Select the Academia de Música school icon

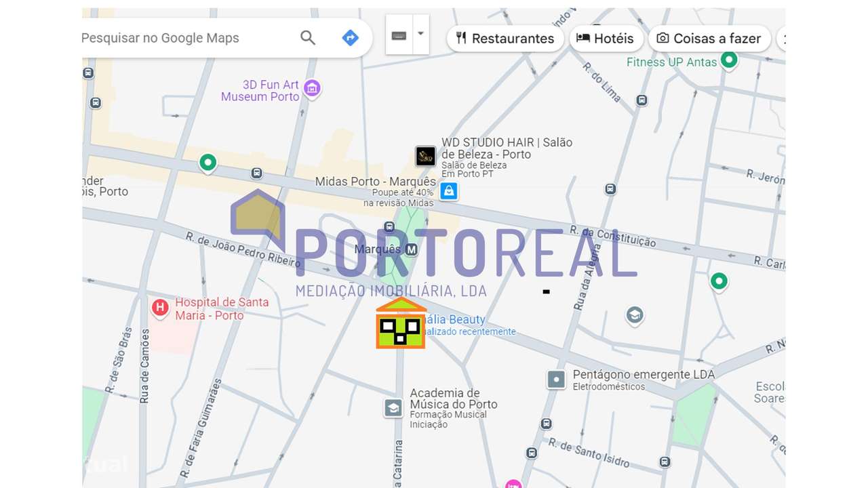point(393,408)
